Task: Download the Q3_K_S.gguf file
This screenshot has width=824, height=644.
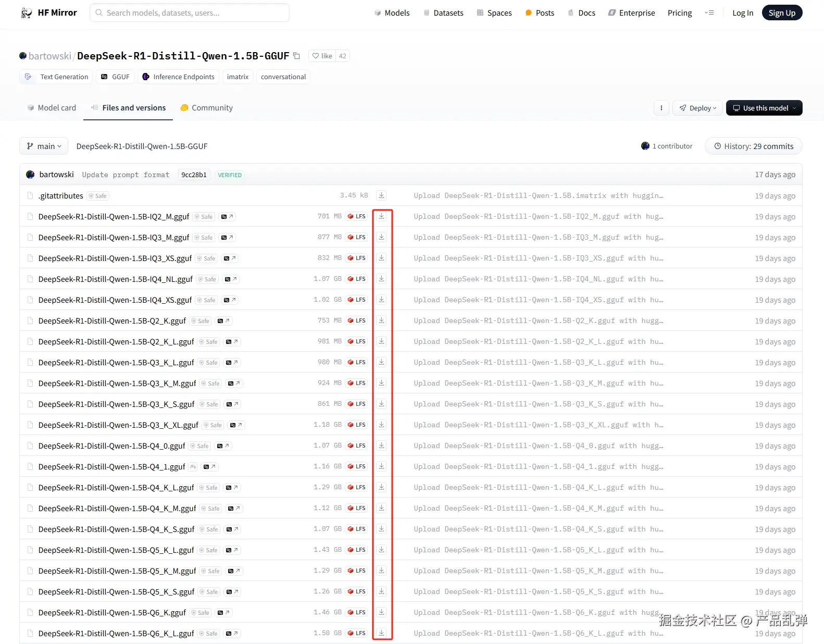Action: click(x=381, y=404)
